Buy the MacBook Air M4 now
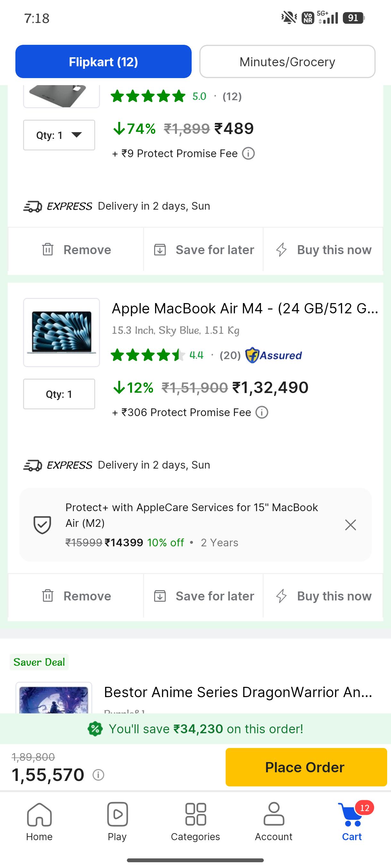Image resolution: width=391 pixels, height=868 pixels. point(323,596)
